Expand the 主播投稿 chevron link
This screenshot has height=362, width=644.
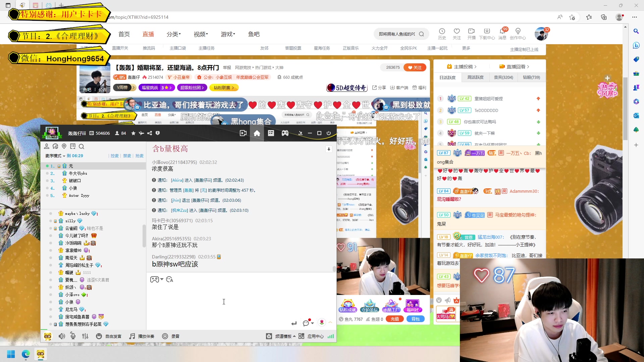pos(462,67)
